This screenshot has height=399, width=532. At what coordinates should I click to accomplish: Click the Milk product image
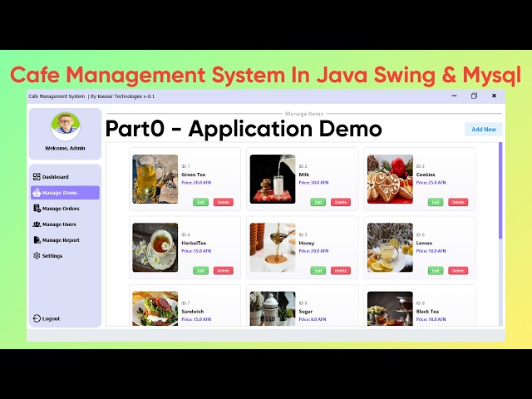click(273, 180)
